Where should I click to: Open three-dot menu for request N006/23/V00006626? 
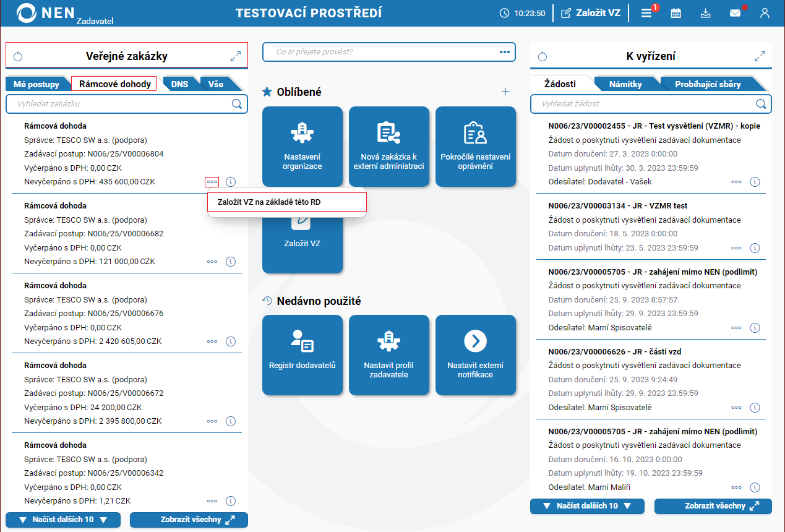(x=736, y=408)
